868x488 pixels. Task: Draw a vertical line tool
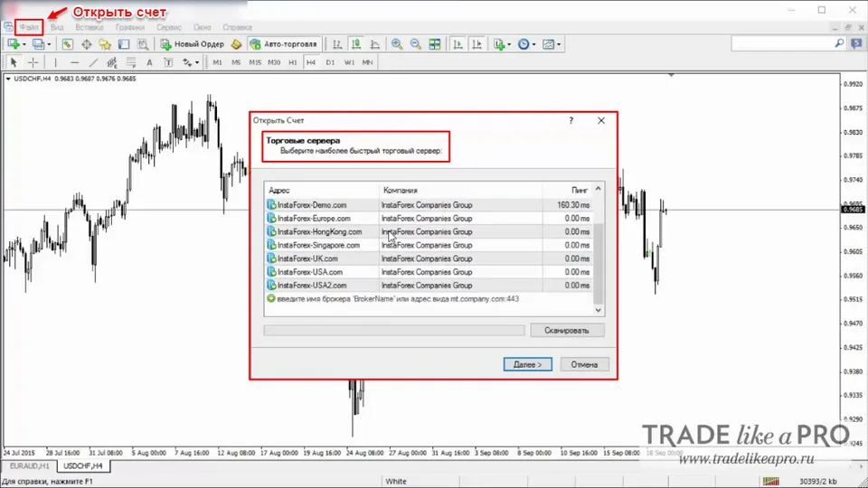55,62
